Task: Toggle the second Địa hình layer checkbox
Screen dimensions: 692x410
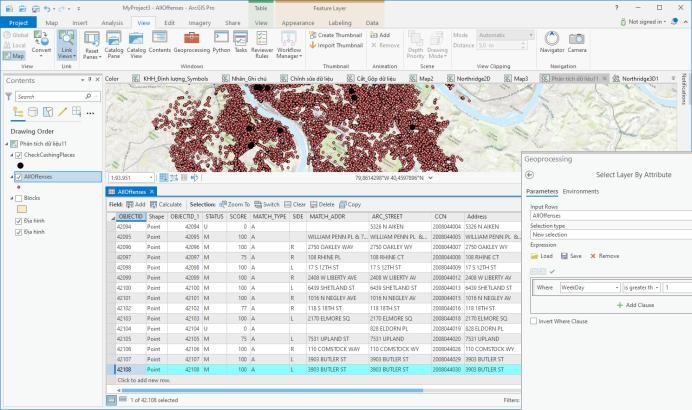Action: click(x=19, y=232)
